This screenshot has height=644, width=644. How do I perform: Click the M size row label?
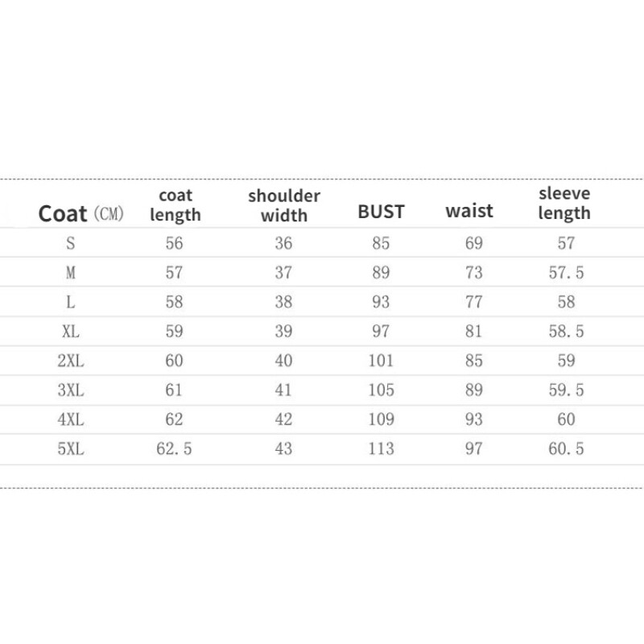point(70,273)
